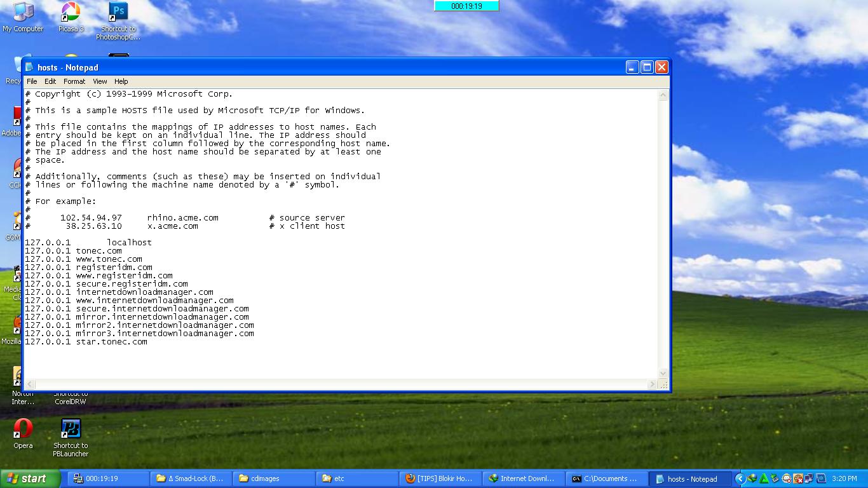Switch to the [TIPS] Blokir Firefox taskbar window

[x=439, y=478]
